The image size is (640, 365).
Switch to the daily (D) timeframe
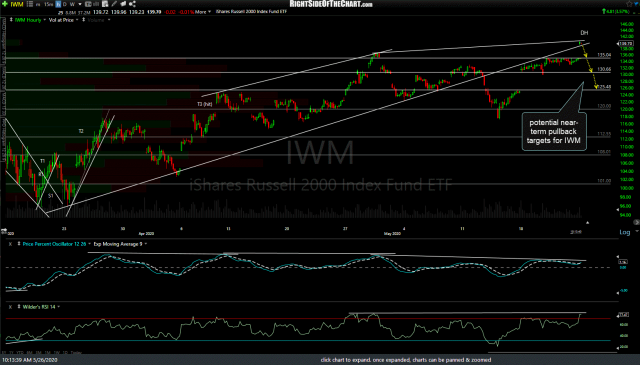65,4
